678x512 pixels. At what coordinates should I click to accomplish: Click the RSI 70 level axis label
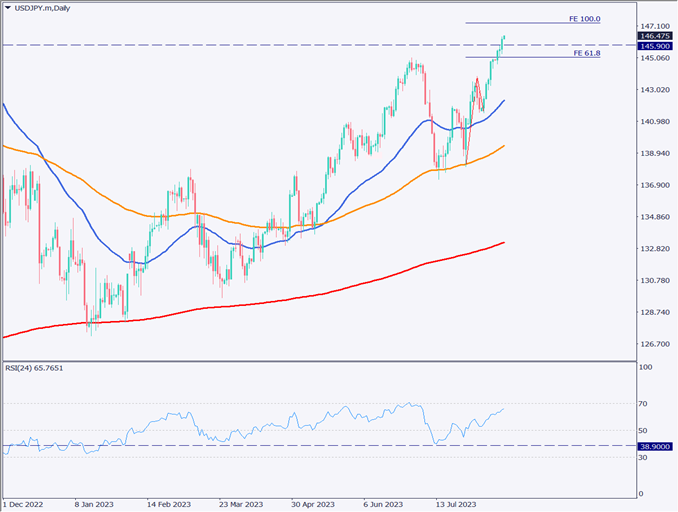point(645,404)
